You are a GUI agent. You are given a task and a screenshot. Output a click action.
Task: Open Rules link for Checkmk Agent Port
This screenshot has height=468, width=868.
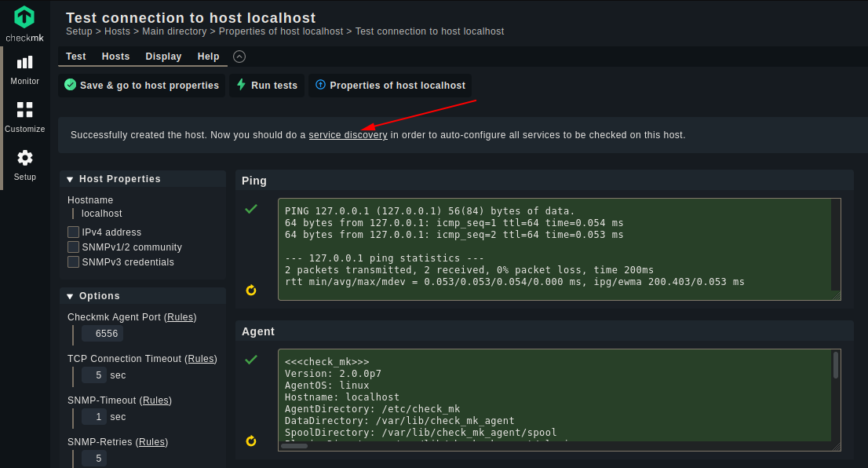click(x=181, y=316)
